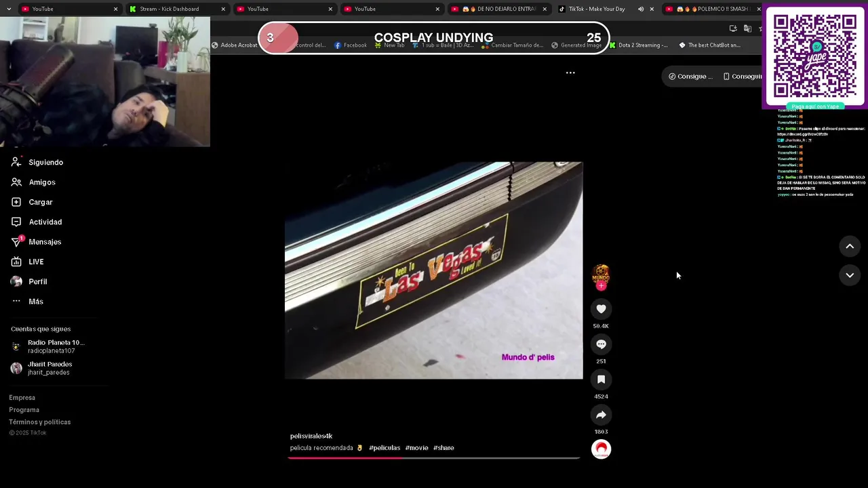Seek on the video progress bar
The image size is (868, 488).
click(434, 458)
